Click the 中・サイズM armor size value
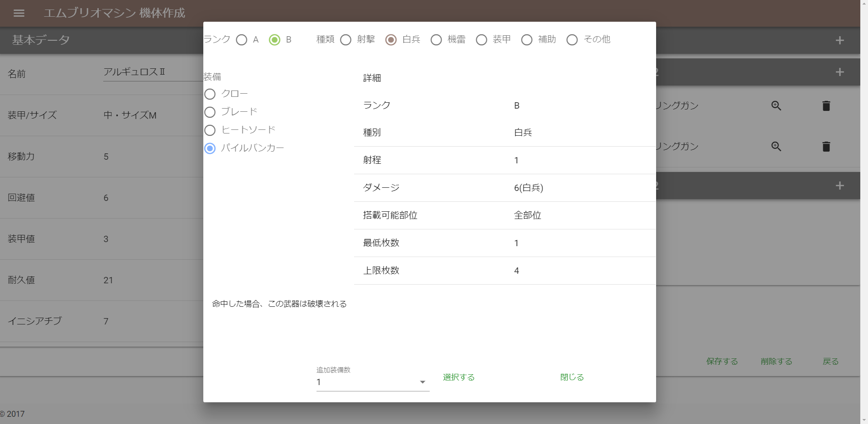 [130, 115]
